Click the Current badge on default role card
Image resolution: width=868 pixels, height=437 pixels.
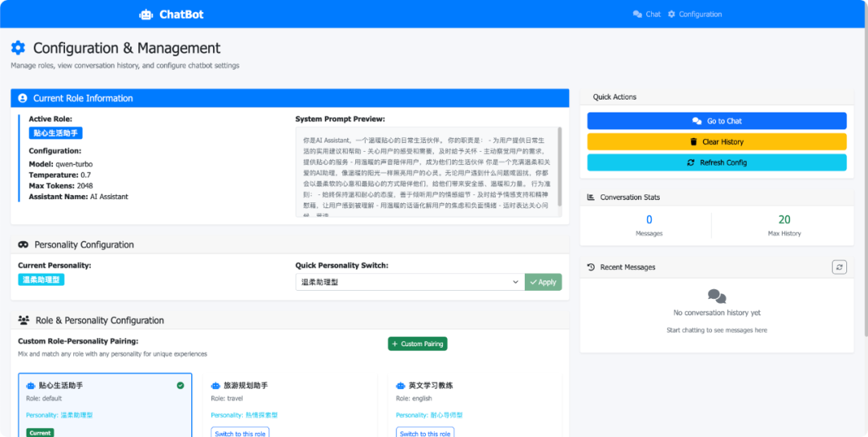point(40,432)
